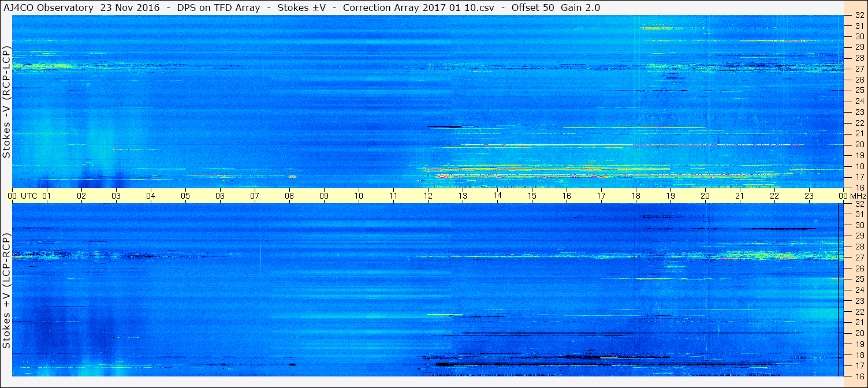Screen dimensions: 868x388
Task: Select the 16 hour marker on the UTC axis
Action: click(567, 196)
